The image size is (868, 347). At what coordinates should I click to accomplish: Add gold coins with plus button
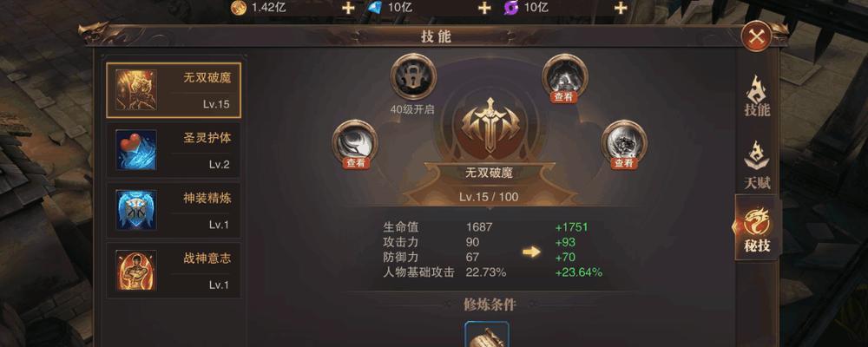(348, 8)
